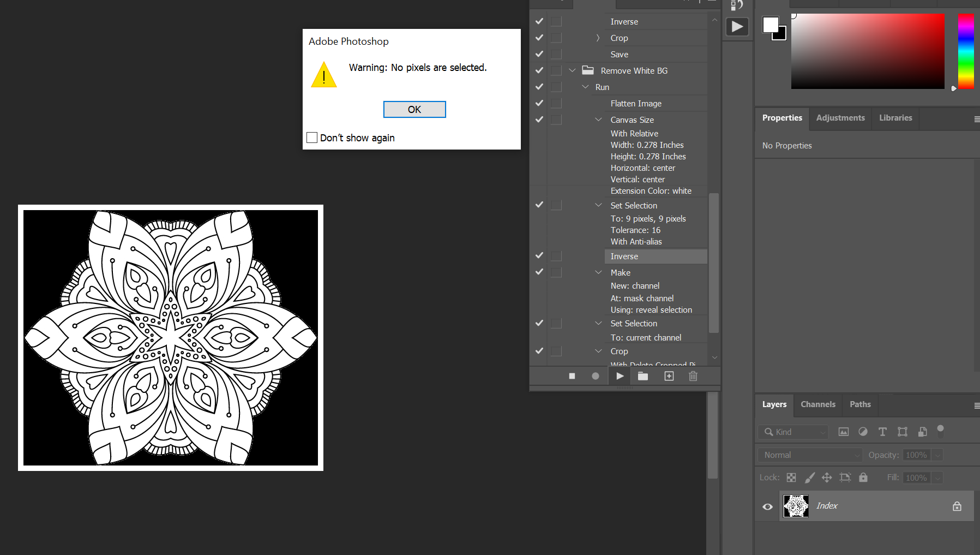Viewport: 980px width, 555px height.
Task: Filter layers by type using the Text icon
Action: coord(882,432)
